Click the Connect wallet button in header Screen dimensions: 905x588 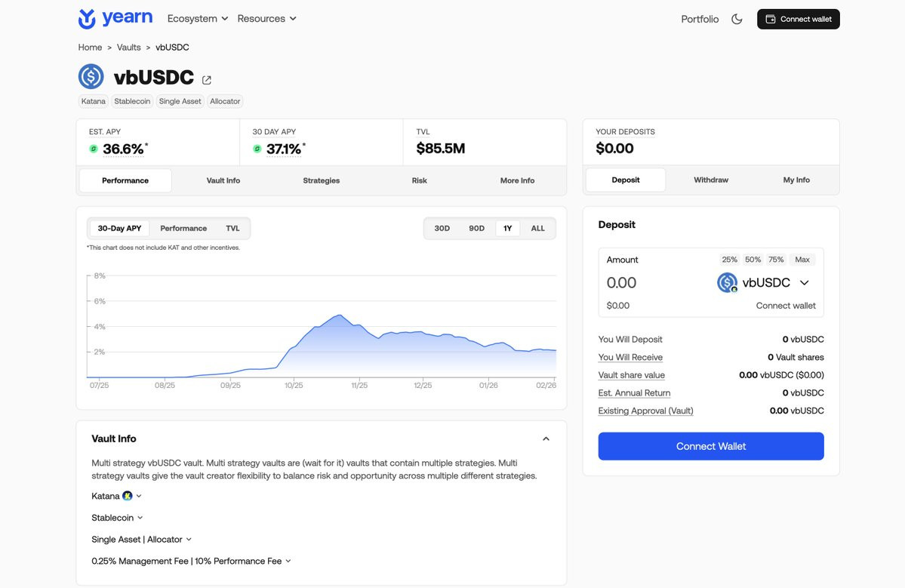799,19
